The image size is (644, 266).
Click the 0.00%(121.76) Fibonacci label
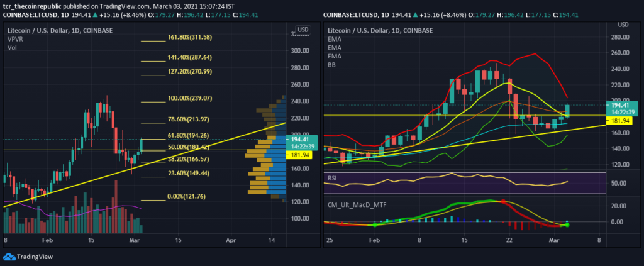[x=186, y=197]
